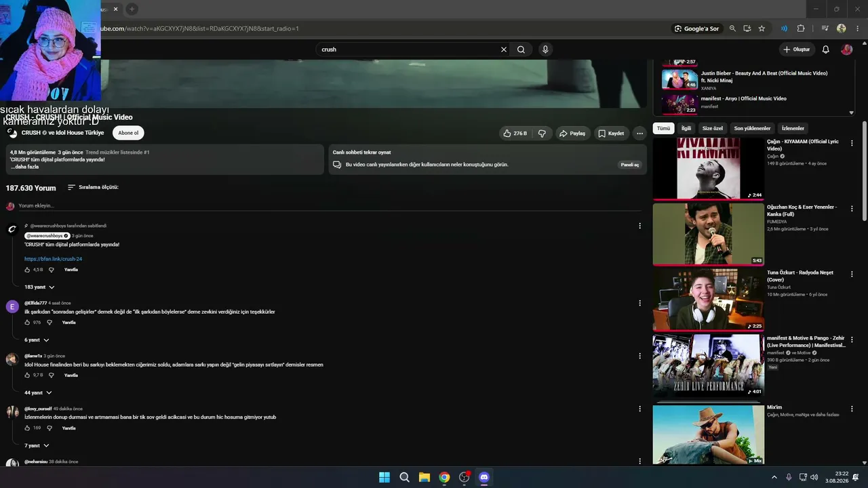Select the Tümü filter chip
868x488 pixels.
pyautogui.click(x=663, y=128)
